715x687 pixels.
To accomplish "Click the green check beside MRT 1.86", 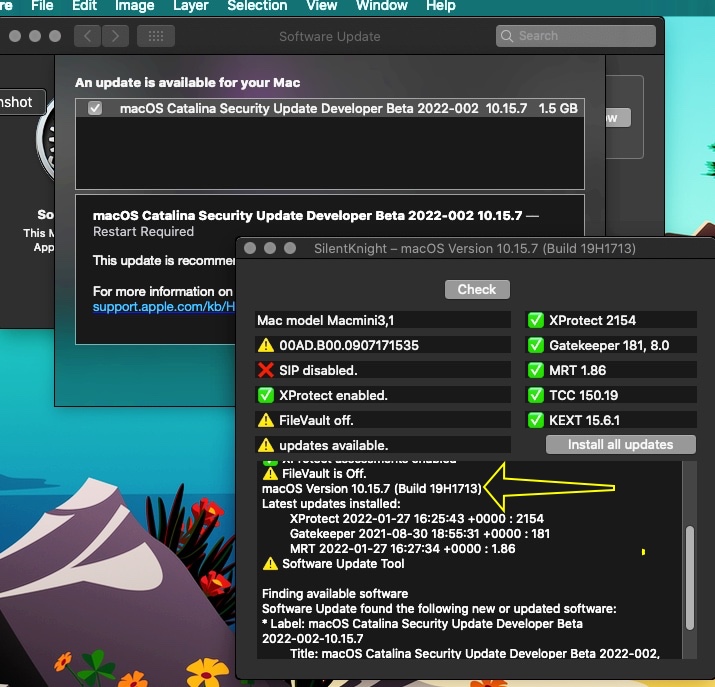I will 535,370.
